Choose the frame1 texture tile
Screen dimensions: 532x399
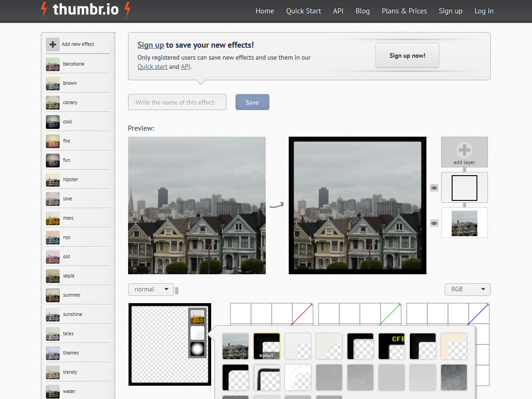pos(267,346)
